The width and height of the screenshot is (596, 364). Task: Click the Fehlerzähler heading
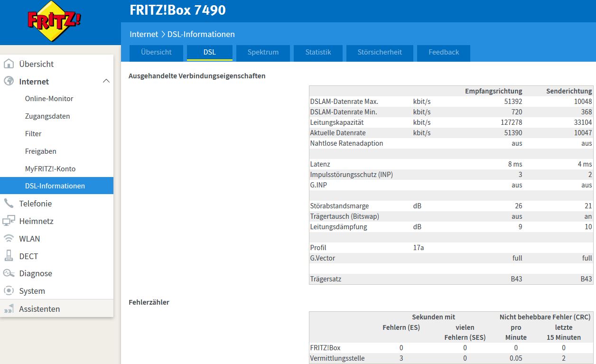click(x=149, y=302)
